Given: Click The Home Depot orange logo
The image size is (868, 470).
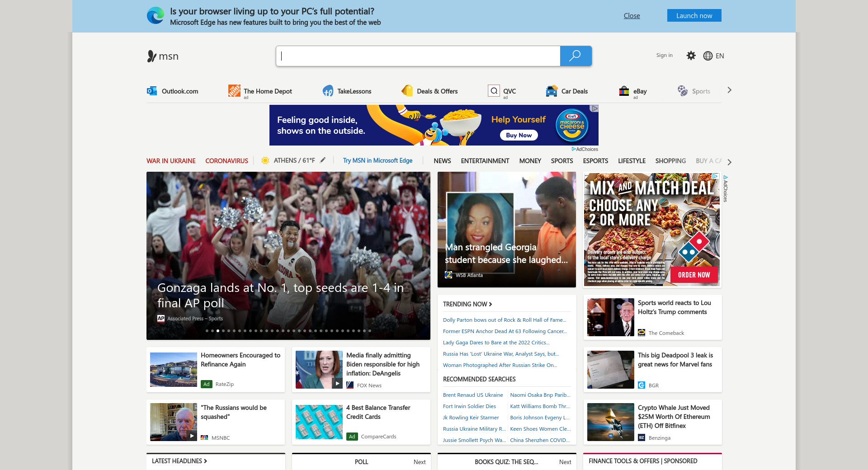Looking at the screenshot, I should coord(234,91).
